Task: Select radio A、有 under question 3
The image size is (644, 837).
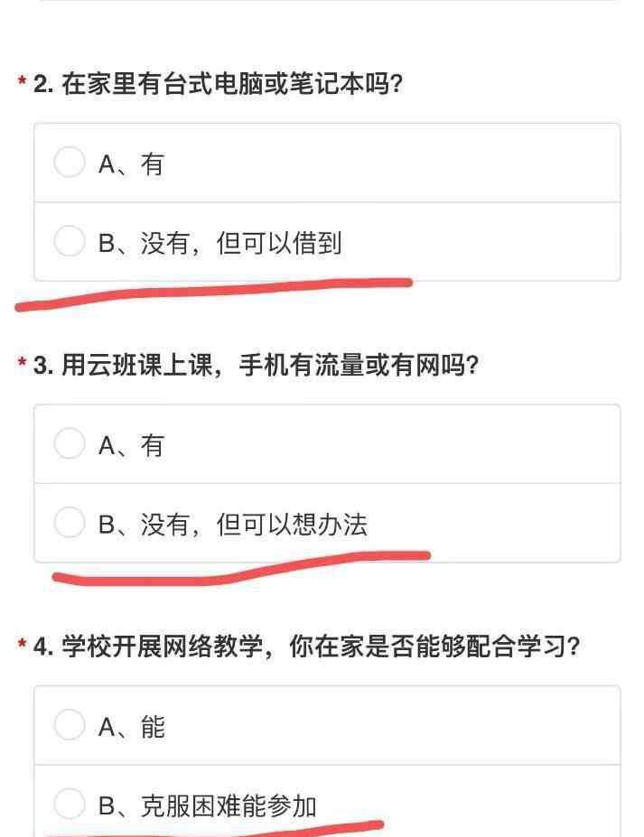Action: [x=70, y=443]
